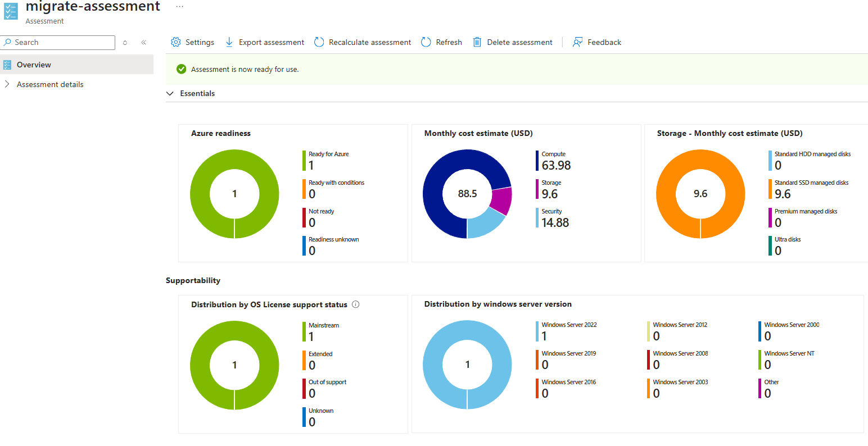Recalculate assessment button

coord(363,42)
